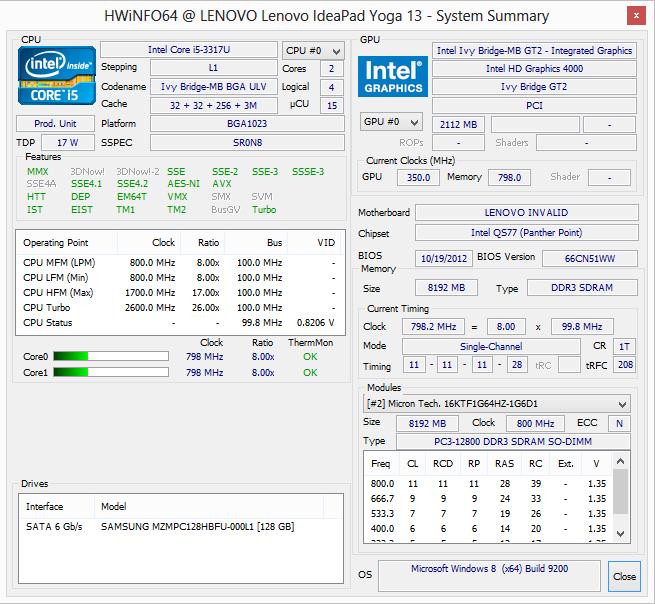655x604 pixels.
Task: Select the CPU Turbo row
Action: tap(180, 308)
